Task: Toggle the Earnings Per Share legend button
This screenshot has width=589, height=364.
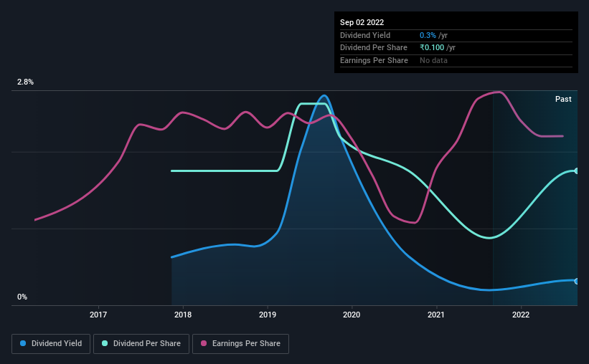Action: (x=240, y=344)
